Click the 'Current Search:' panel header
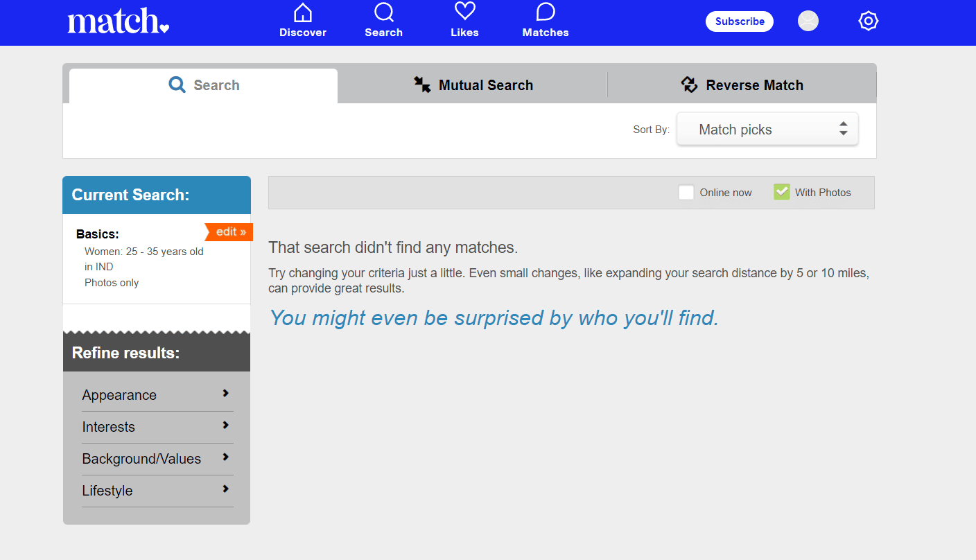Screen dimensions: 976x560 point(157,195)
